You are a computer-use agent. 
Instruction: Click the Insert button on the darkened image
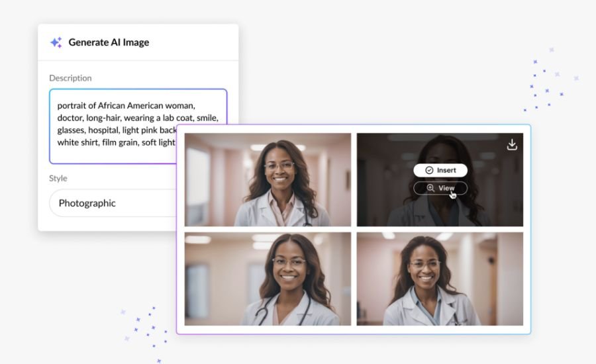(440, 170)
